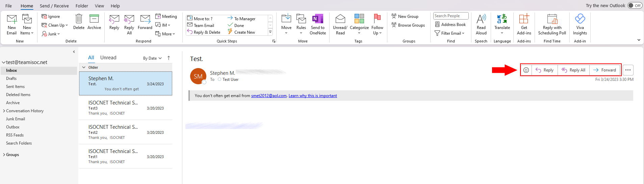644x184 pixels.
Task: Open Viva Insights add-in
Action: point(580,19)
